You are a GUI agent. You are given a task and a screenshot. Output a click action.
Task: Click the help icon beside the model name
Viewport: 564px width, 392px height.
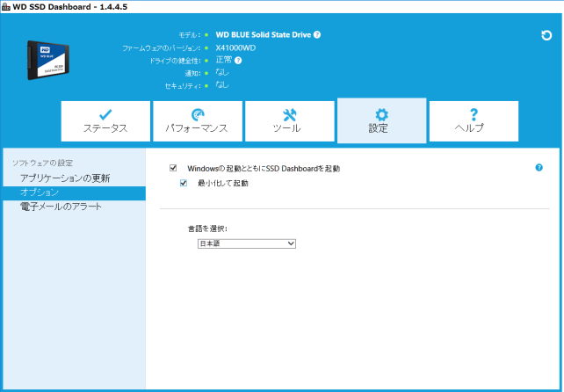point(317,35)
